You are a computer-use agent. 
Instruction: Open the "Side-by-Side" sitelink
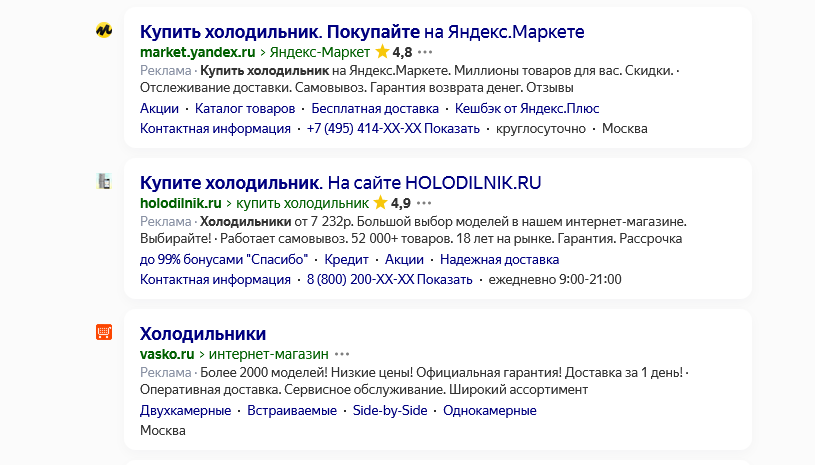(390, 410)
